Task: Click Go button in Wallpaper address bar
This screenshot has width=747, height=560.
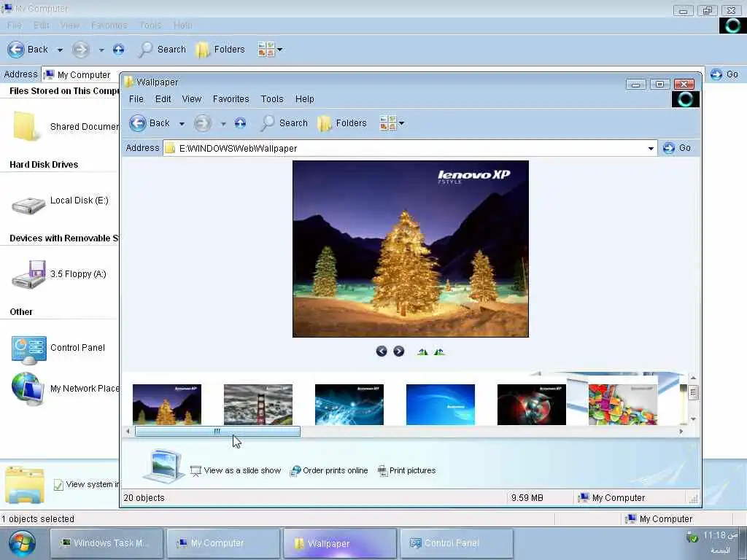Action: pos(677,147)
